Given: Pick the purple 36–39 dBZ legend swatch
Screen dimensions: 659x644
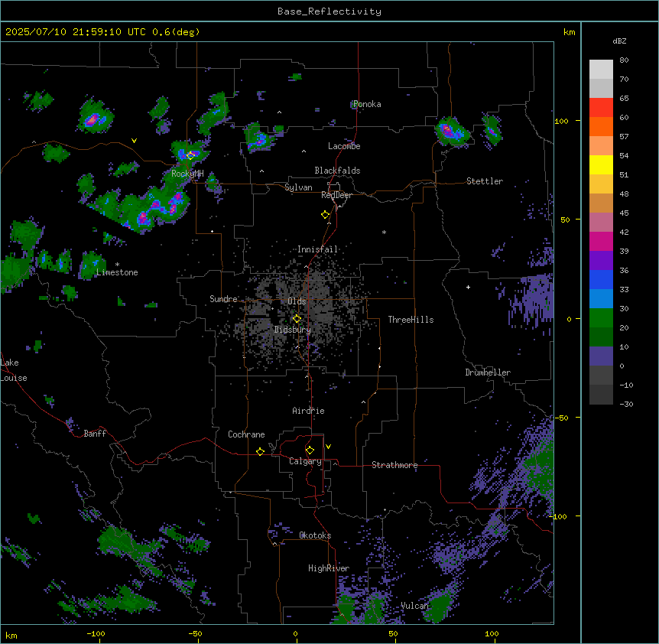Looking at the screenshot, I should [601, 261].
